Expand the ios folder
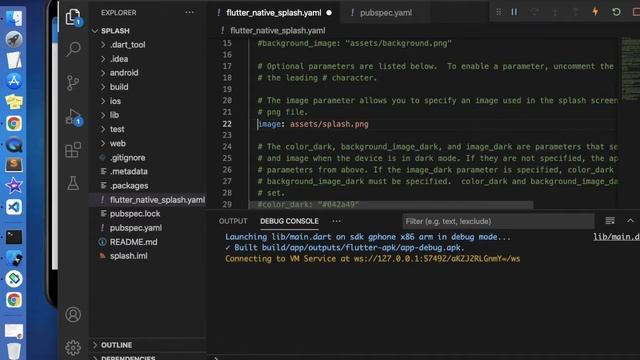Image resolution: width=640 pixels, height=360 pixels. pyautogui.click(x=115, y=101)
